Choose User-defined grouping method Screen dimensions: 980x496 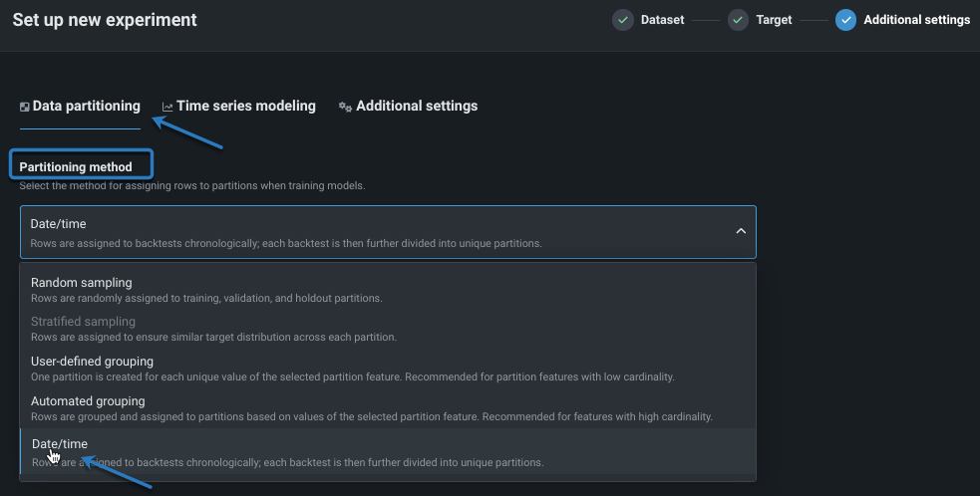[x=92, y=362]
